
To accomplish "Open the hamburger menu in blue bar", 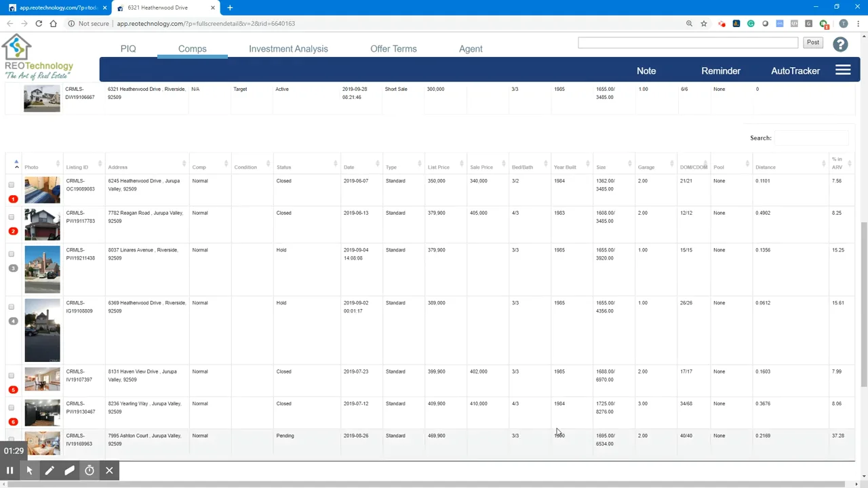I will click(x=843, y=70).
